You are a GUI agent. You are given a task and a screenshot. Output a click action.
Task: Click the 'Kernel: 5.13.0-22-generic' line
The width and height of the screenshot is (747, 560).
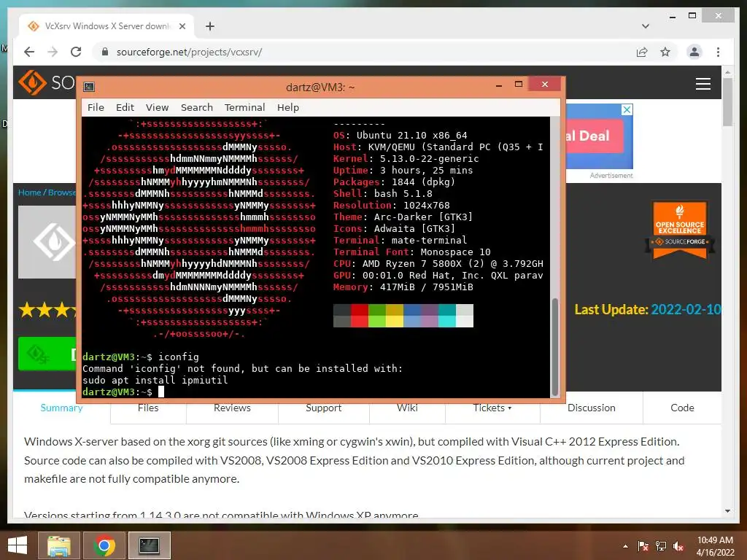[406, 158]
